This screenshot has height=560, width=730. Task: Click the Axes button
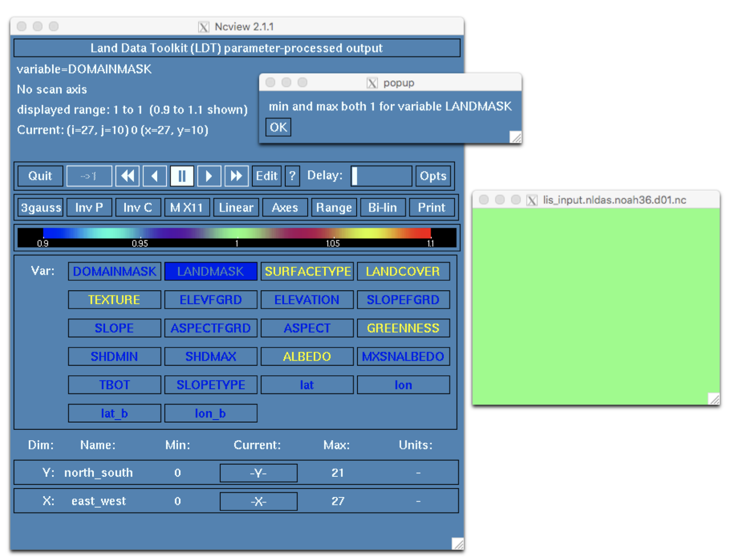(x=285, y=207)
